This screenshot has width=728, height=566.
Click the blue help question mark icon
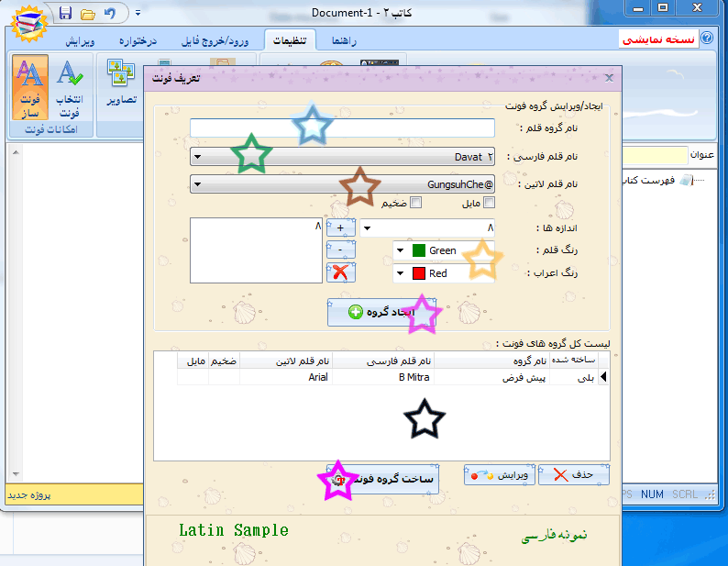click(x=707, y=38)
